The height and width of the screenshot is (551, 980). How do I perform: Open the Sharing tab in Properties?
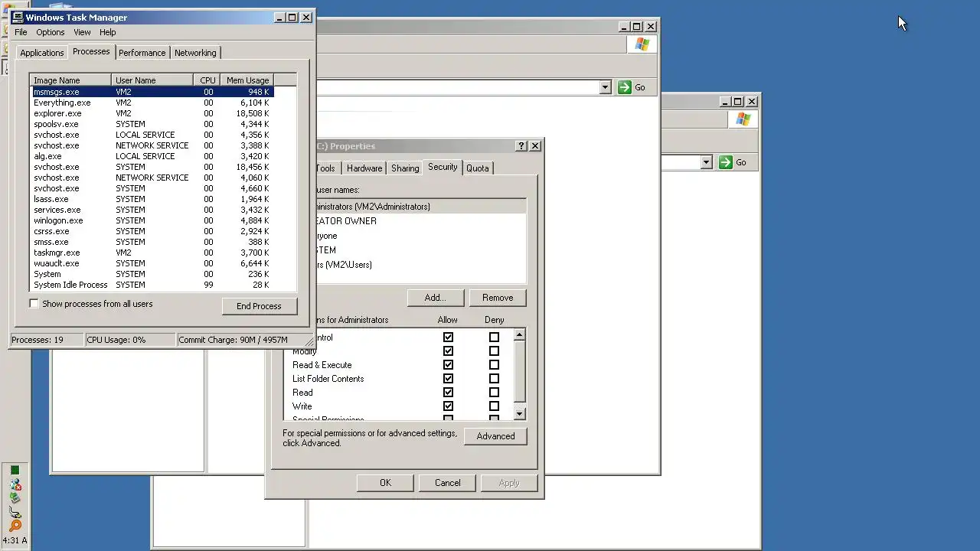click(405, 168)
